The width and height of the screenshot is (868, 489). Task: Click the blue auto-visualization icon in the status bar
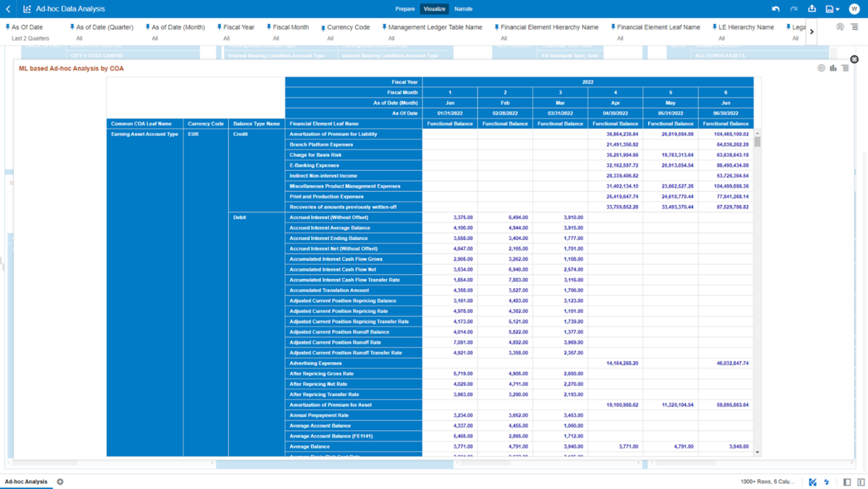pos(813,482)
